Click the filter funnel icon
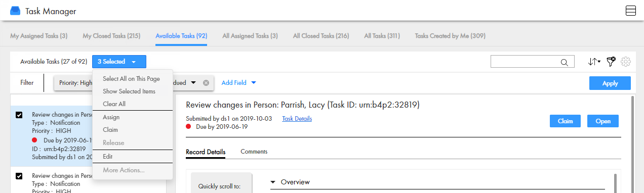Image resolution: width=644 pixels, height=193 pixels. (x=611, y=62)
